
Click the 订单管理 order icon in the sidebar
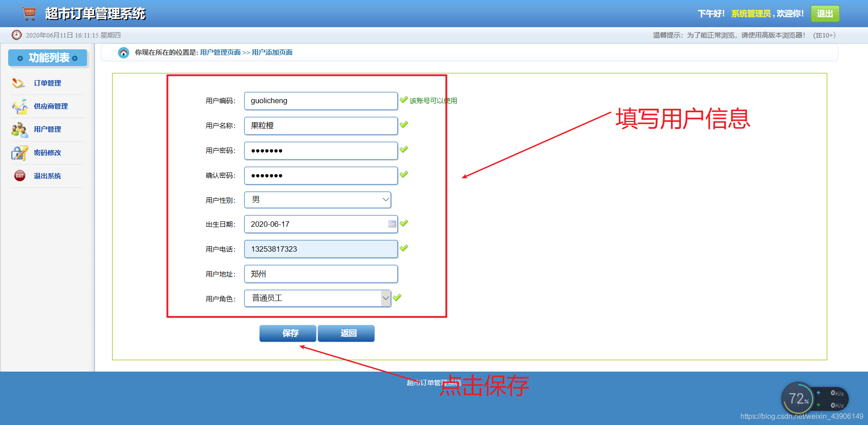[19, 83]
